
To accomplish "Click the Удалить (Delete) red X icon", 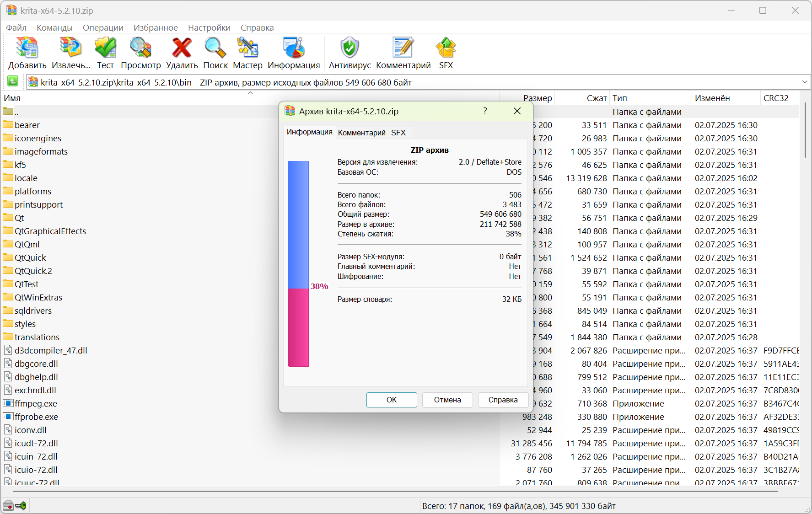I will coord(182,48).
